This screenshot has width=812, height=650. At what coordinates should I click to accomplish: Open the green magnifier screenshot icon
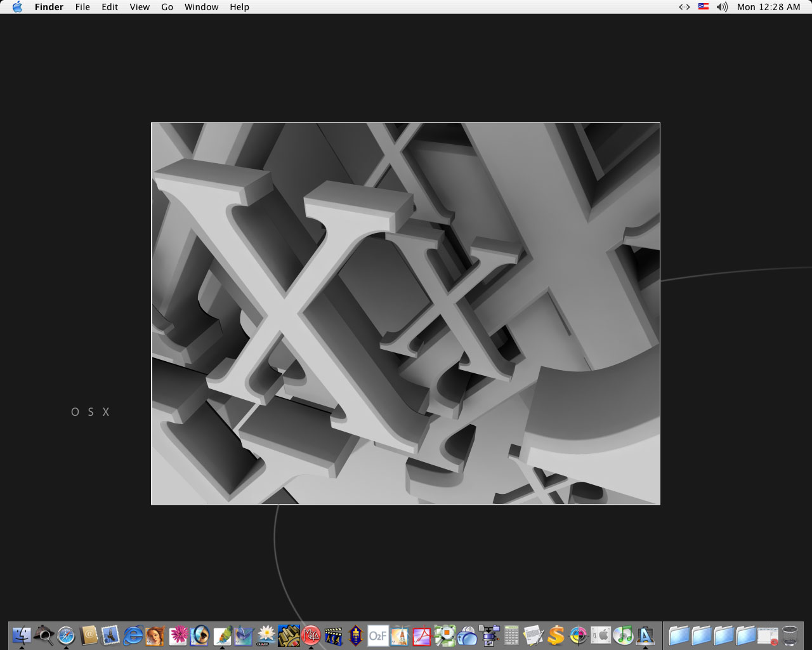point(445,635)
